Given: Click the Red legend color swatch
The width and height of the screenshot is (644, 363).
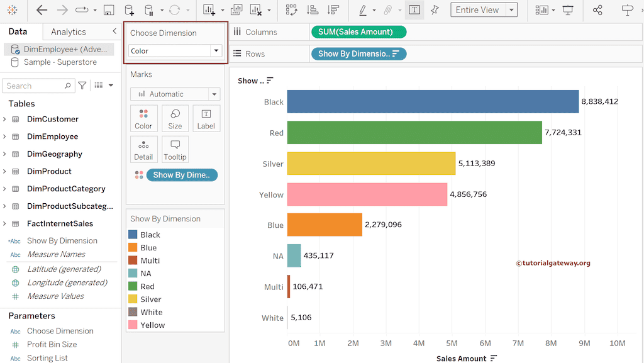Looking at the screenshot, I should pos(133,286).
